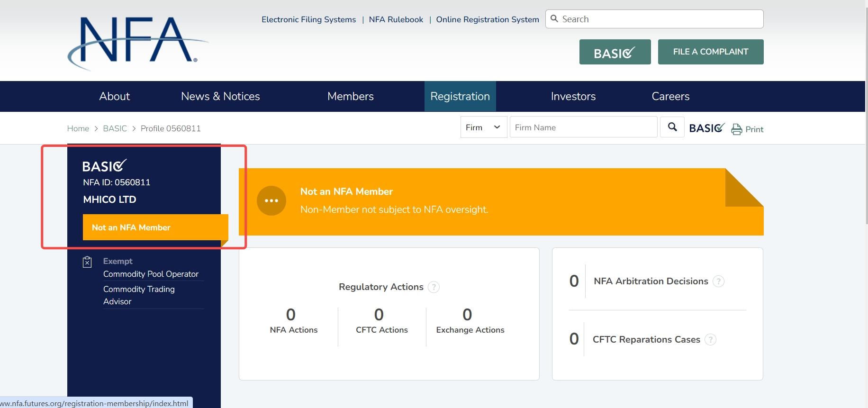Open the About menu
868x408 pixels.
[115, 96]
